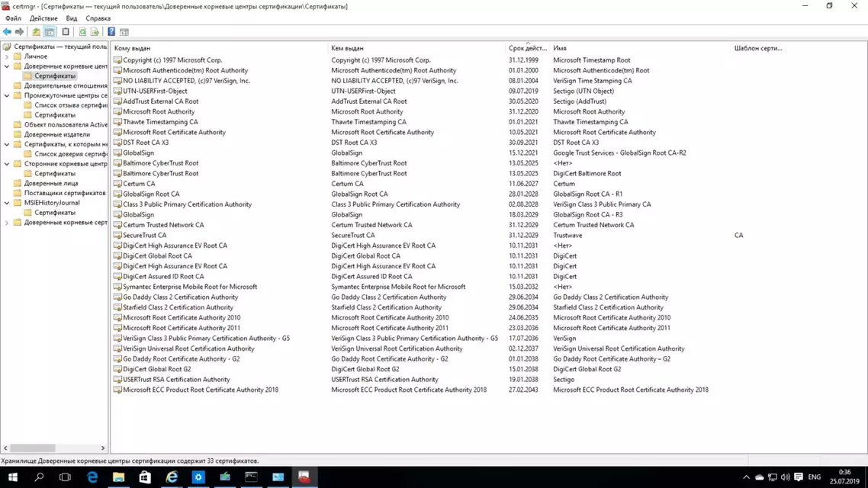Toggle the console tree show/hide icon

[x=50, y=32]
